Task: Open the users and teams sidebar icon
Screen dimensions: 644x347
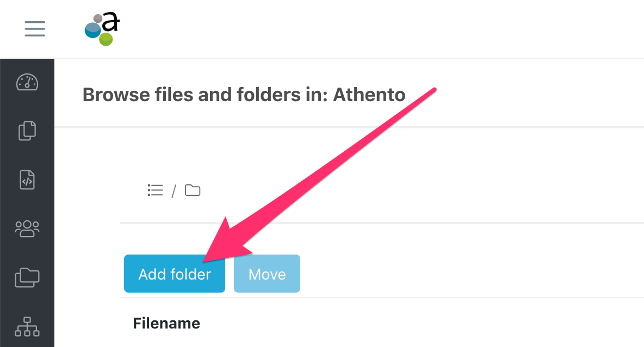Action: 27,228
